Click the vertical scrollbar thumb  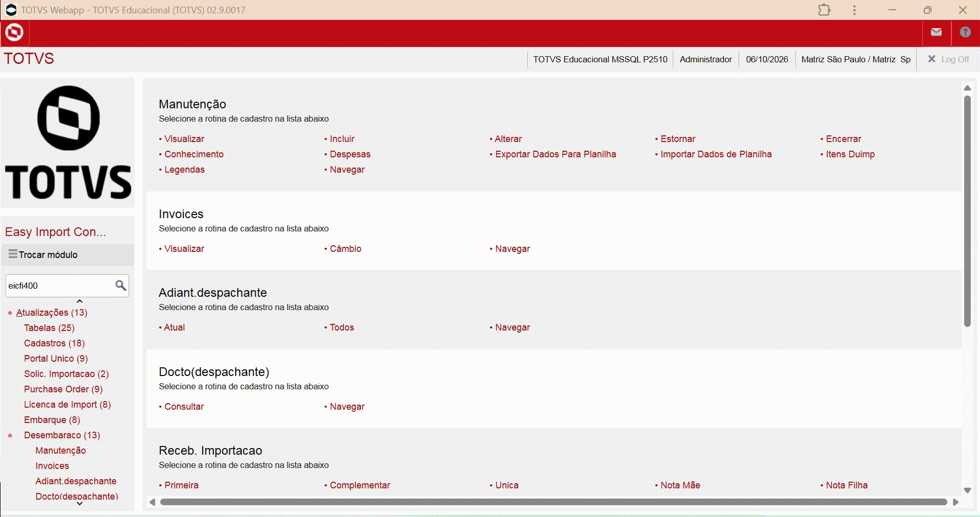(x=967, y=211)
